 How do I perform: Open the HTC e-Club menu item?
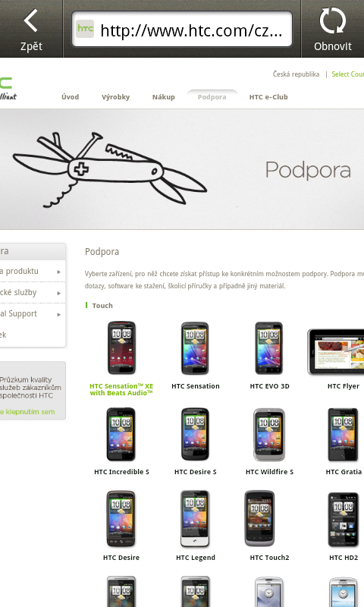tap(268, 97)
